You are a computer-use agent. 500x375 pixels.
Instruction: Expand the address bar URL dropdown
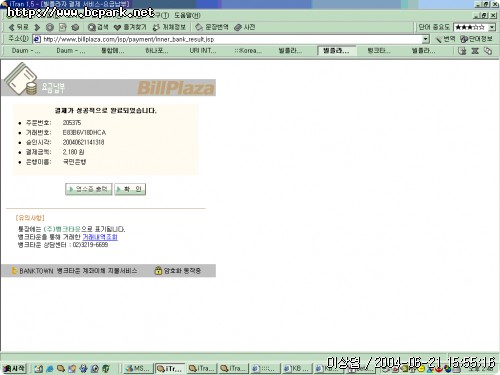[425, 39]
